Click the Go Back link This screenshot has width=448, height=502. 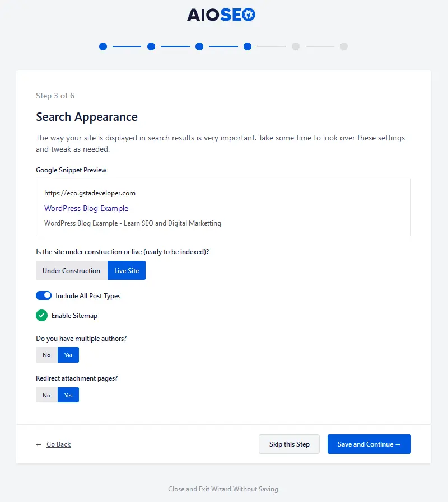(x=58, y=444)
